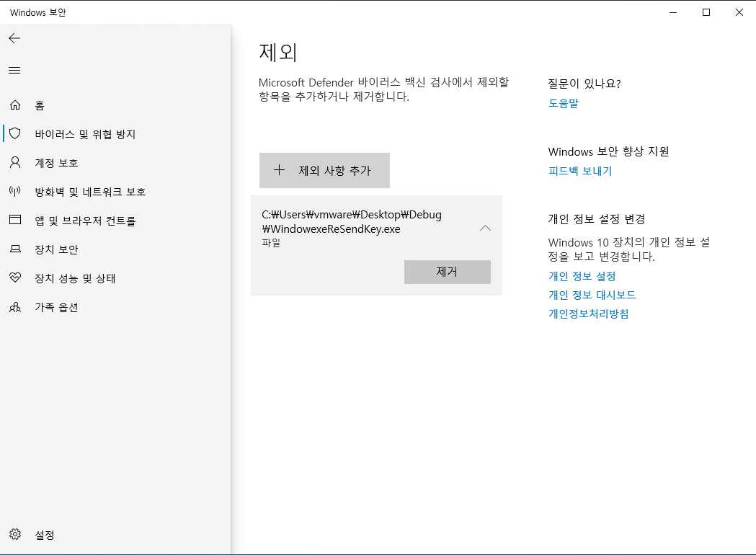
Task: Click the Windows 보안 향상 지원 heading
Action: point(608,151)
